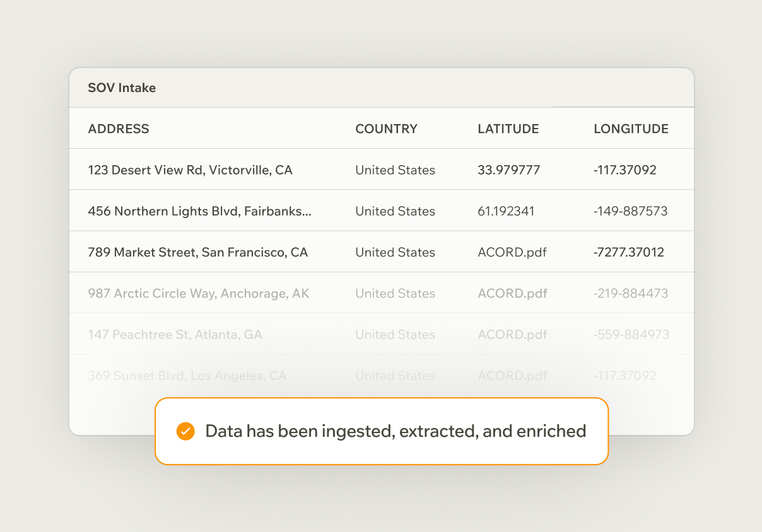Screen dimensions: 762x532
Task: Select the 147 Peachtree St, Atlanta row
Action: click(175, 335)
